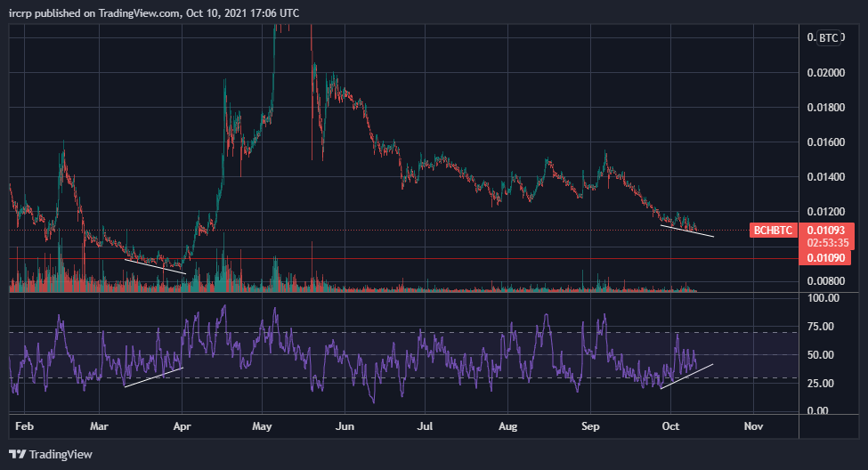This screenshot has width=868, height=470.
Task: Click the Sep time axis label
Action: pos(590,426)
